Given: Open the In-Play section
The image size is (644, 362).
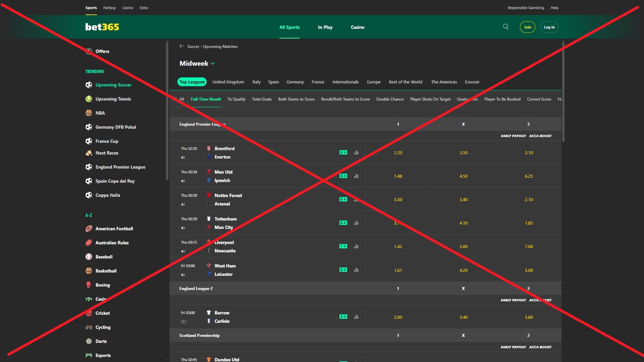Looking at the screenshot, I should [325, 27].
